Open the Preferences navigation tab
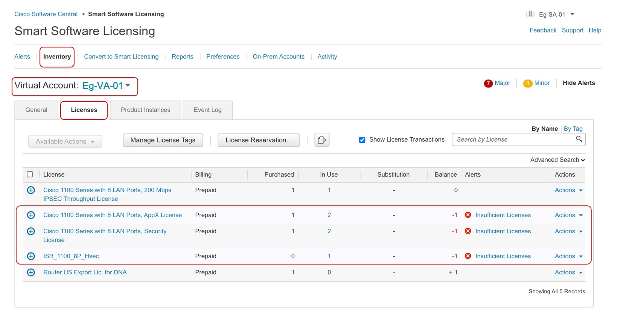644x329 pixels. point(223,57)
